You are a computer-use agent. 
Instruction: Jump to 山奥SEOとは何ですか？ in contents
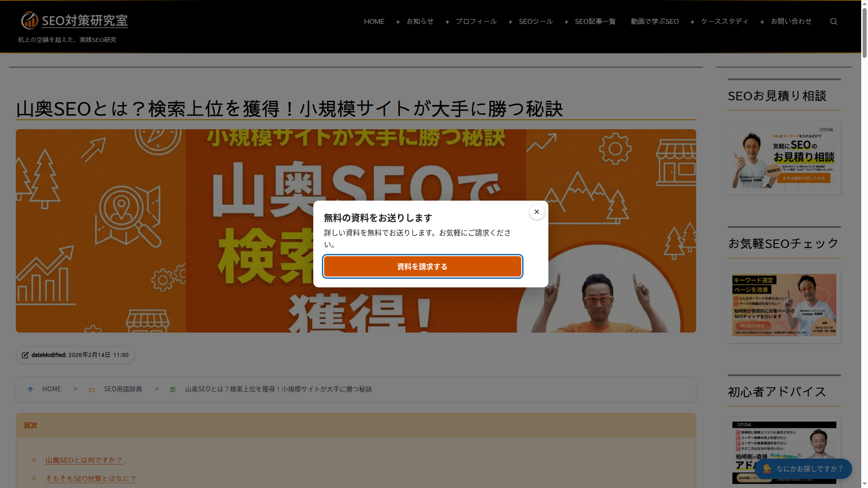tap(84, 460)
